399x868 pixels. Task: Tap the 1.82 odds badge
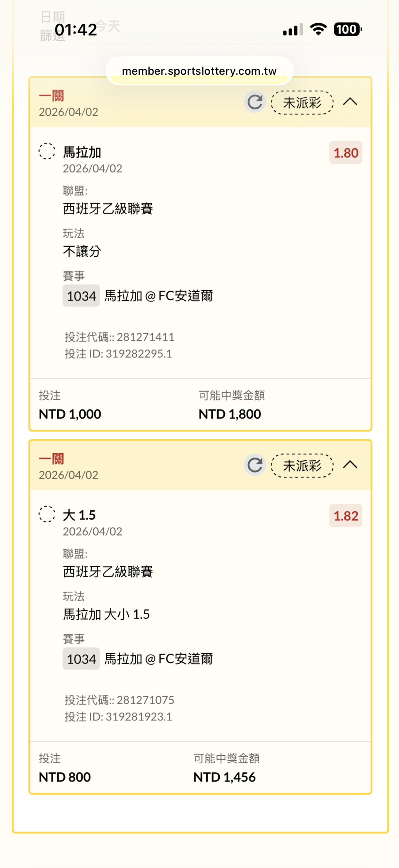(x=346, y=516)
